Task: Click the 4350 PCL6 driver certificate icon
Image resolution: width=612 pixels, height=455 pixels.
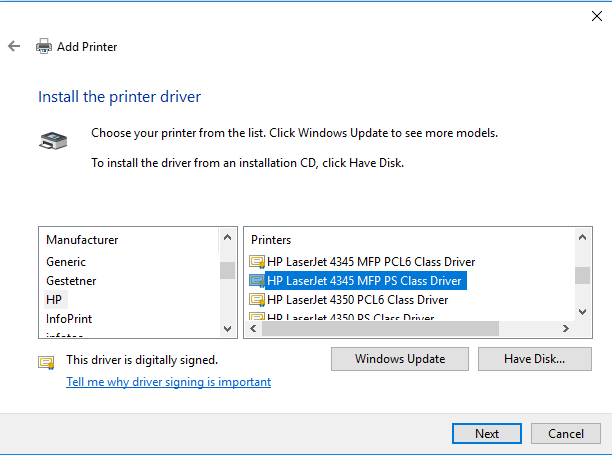Action: [x=257, y=300]
